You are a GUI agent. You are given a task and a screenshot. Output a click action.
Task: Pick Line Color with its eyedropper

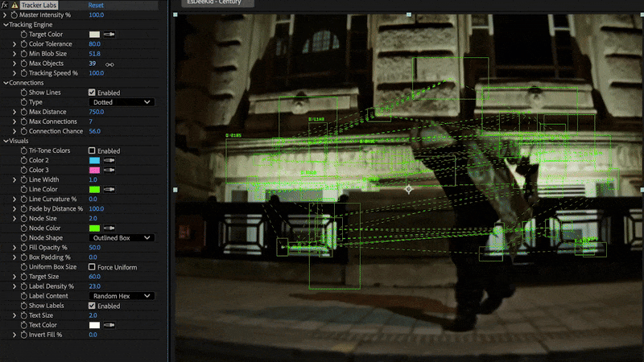tap(109, 189)
